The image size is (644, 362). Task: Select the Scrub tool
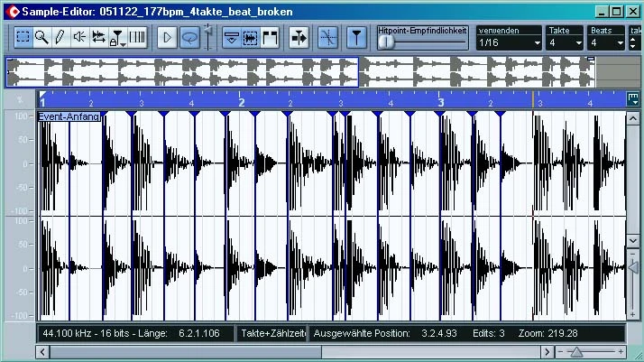tap(98, 38)
